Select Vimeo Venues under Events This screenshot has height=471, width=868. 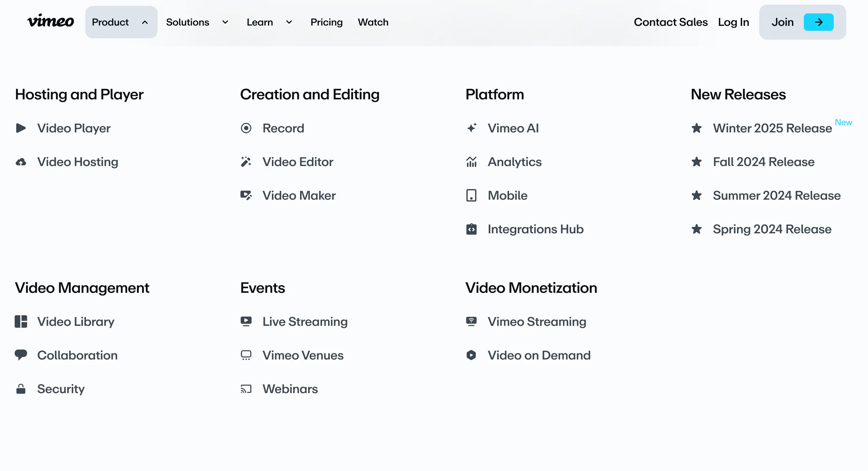click(x=303, y=355)
